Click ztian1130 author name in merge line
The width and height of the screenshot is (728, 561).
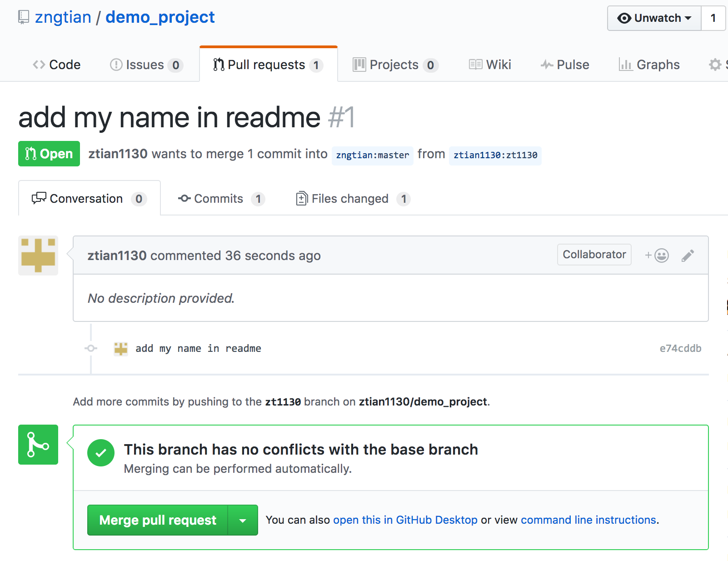pyautogui.click(x=118, y=154)
